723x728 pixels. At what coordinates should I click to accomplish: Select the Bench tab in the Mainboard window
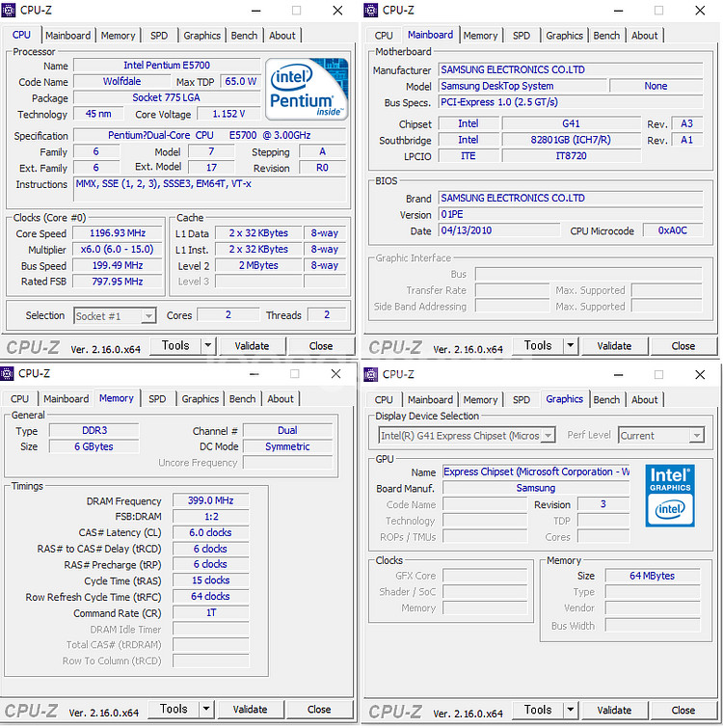tap(606, 36)
